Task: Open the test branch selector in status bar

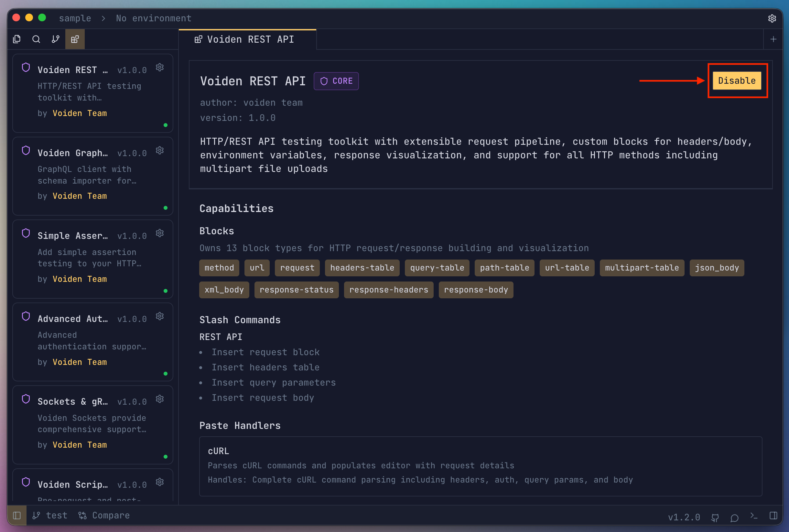Action: point(50,515)
